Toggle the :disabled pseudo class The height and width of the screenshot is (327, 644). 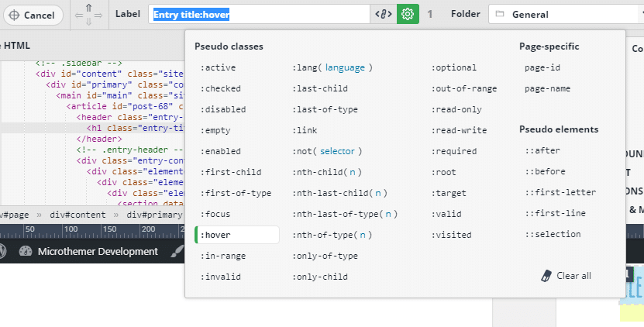coord(223,110)
